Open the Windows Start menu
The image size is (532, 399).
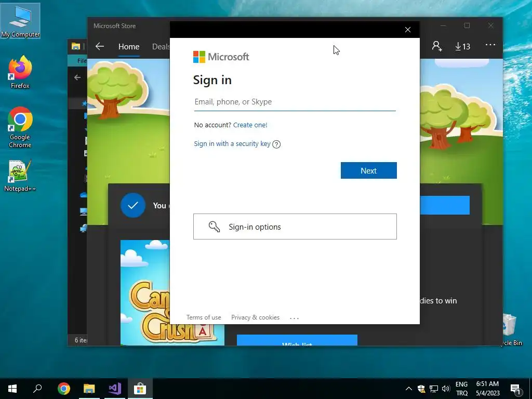coord(12,389)
